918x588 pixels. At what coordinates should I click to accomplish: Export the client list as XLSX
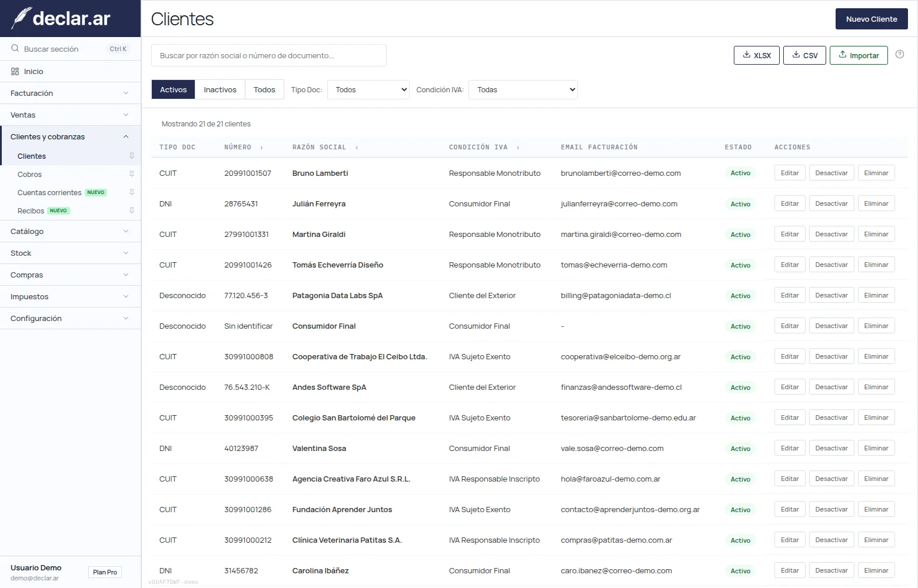click(757, 55)
